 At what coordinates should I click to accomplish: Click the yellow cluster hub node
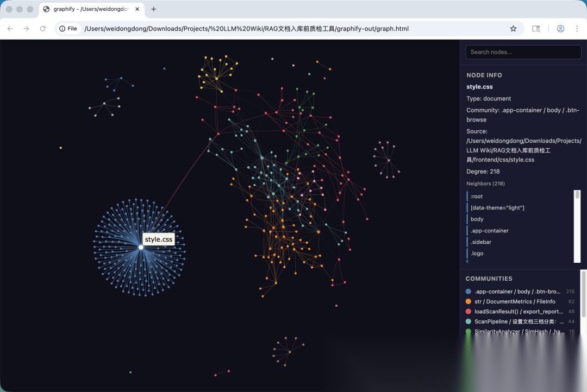pos(217,78)
